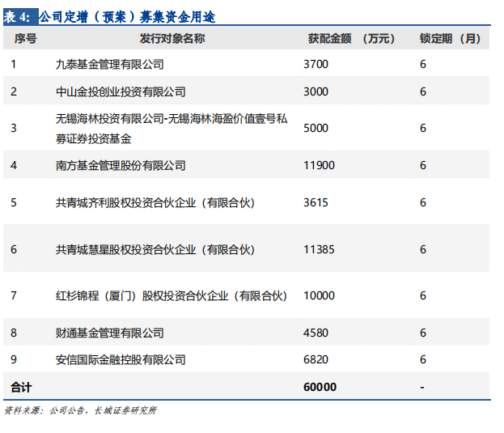
Task: Click the total amount 60000
Action: coord(320,387)
